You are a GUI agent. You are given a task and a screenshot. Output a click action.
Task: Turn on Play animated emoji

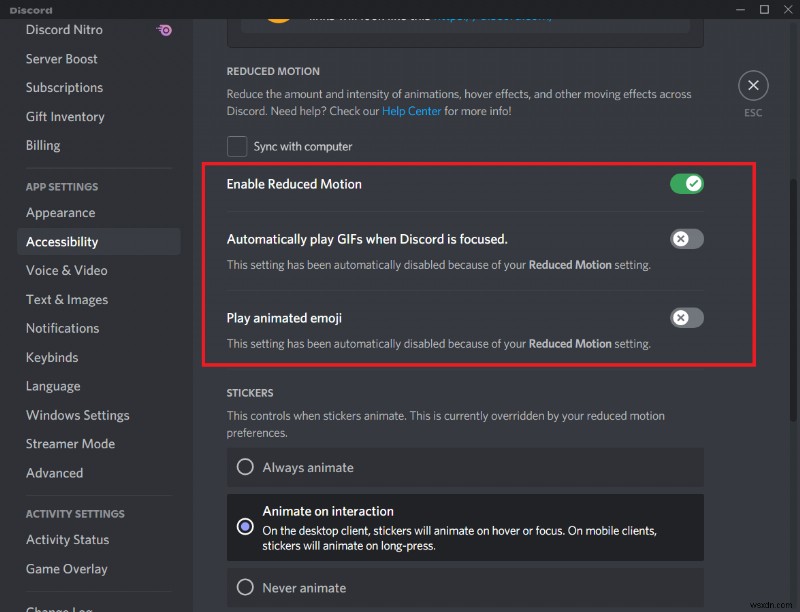(687, 317)
